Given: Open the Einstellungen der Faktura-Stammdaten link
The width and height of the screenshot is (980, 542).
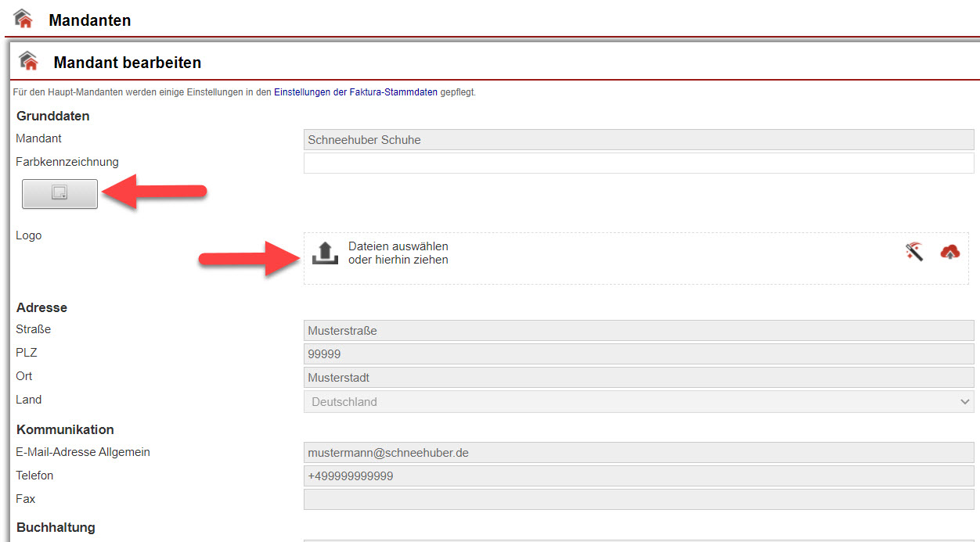Looking at the screenshot, I should [356, 92].
